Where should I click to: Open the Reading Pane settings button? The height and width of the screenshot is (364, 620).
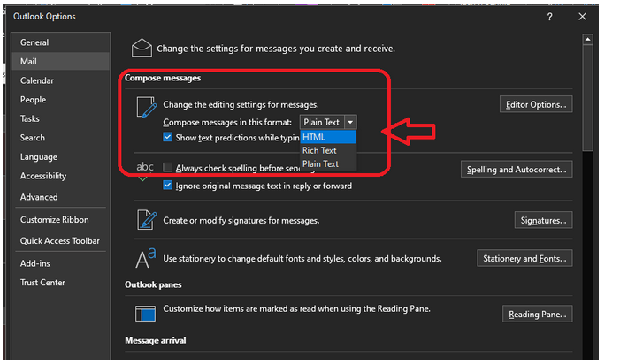[537, 314]
